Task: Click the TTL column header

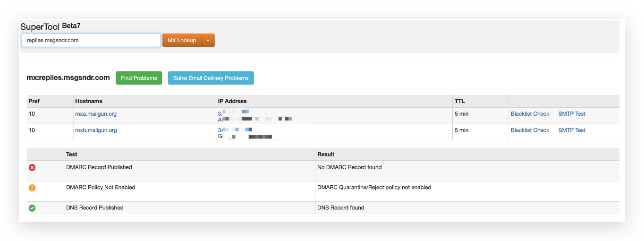Action: click(x=459, y=101)
